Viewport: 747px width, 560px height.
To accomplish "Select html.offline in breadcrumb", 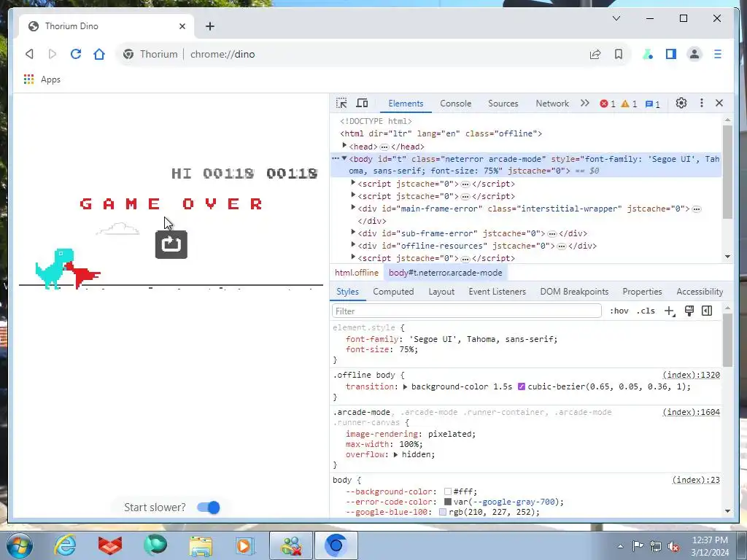I will [x=356, y=273].
